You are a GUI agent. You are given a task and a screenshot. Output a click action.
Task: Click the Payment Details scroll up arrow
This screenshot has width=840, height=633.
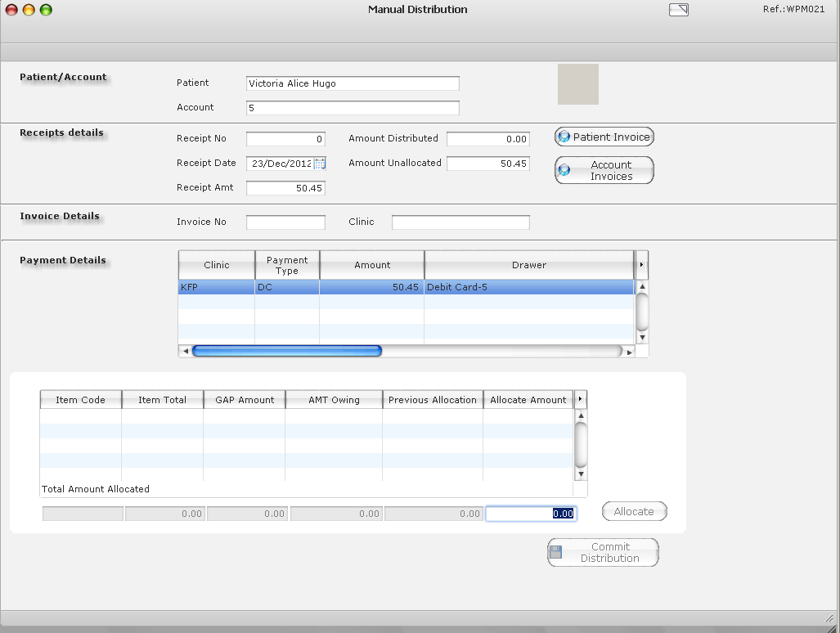pos(642,286)
